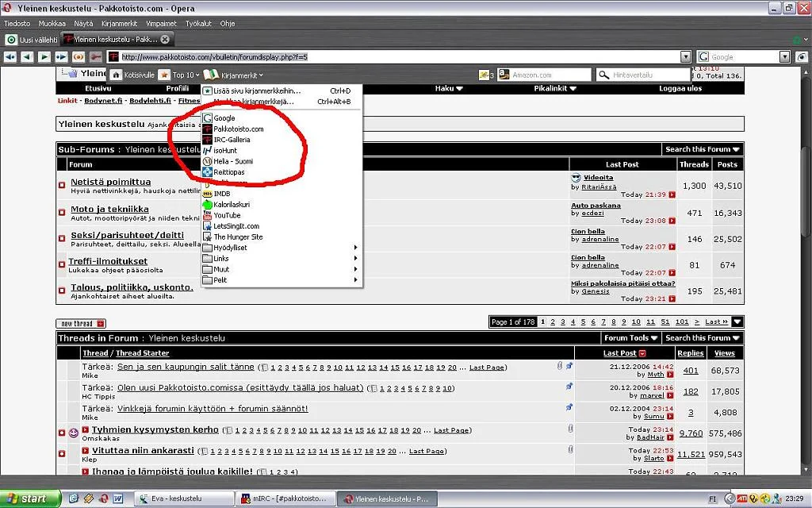Click the rewind navigation button

point(10,57)
